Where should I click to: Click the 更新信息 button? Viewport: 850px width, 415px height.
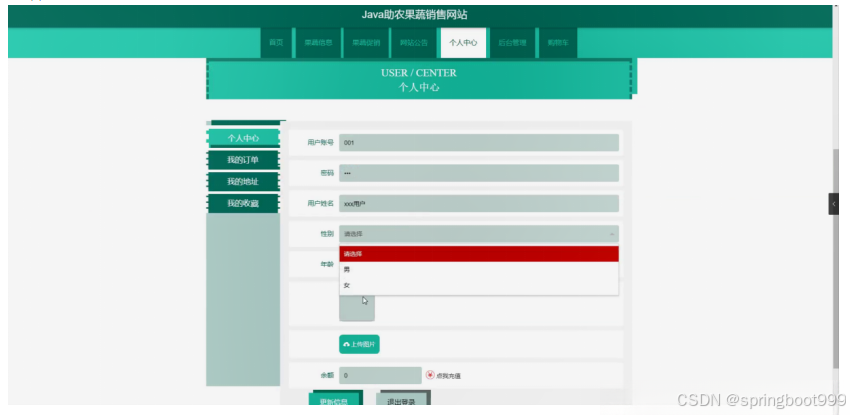(333, 399)
